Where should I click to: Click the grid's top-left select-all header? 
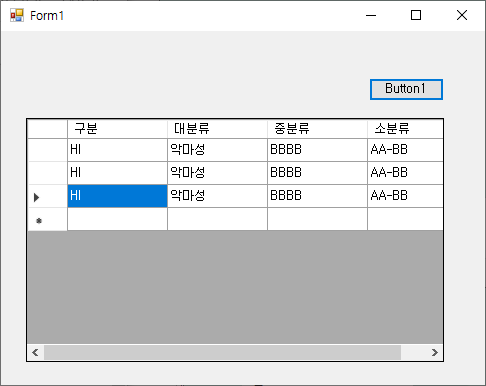tap(47, 129)
